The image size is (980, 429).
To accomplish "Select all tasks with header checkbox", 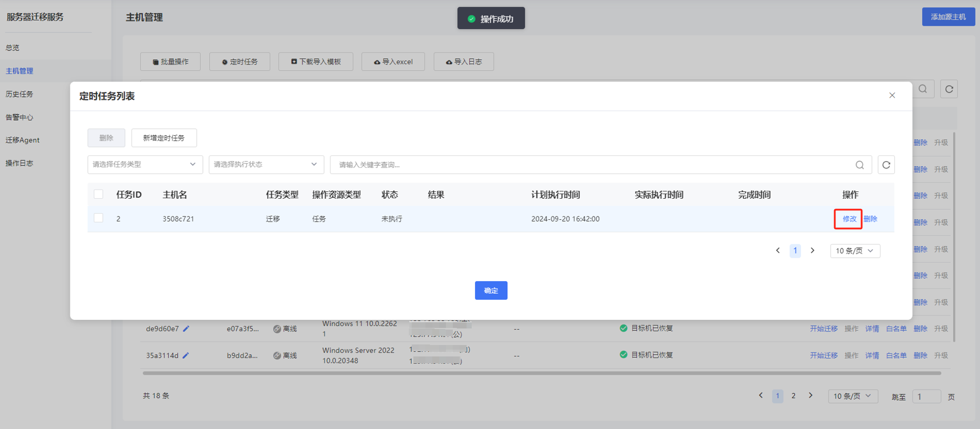I will (98, 194).
